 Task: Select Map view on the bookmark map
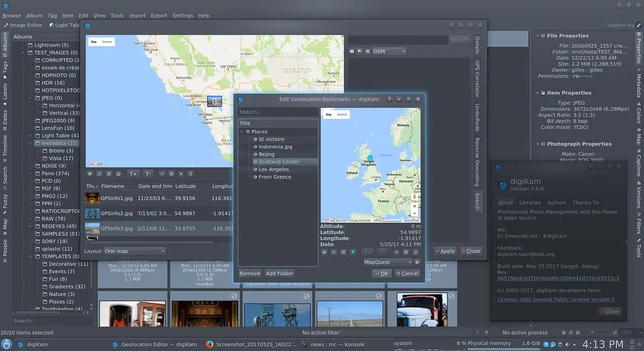tap(328, 114)
